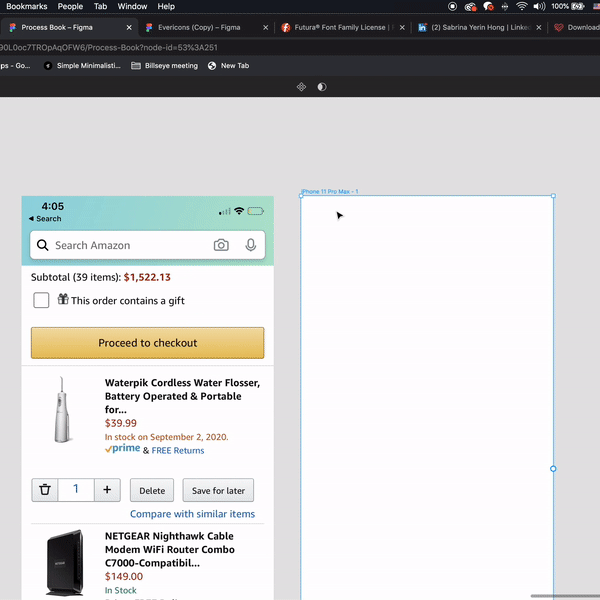Click the Waterpik Cordless Water Flosser title
The width and height of the screenshot is (600, 600).
[183, 396]
